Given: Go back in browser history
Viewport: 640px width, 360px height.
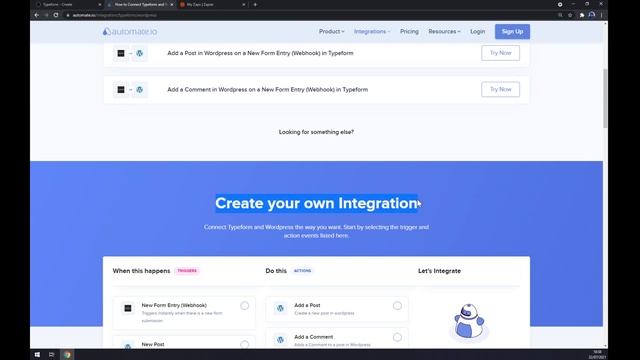Looking at the screenshot, I should click(37, 15).
